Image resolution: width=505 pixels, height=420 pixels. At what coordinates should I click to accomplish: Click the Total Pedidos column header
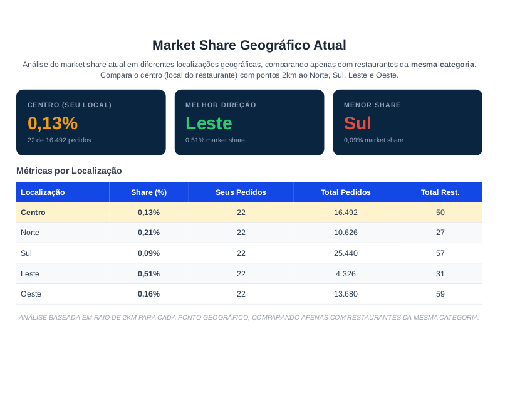[x=345, y=192]
